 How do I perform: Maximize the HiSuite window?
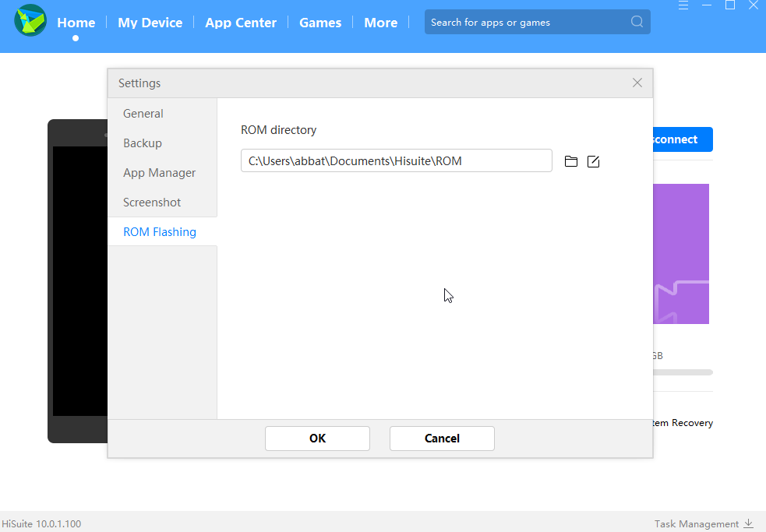pos(730,5)
